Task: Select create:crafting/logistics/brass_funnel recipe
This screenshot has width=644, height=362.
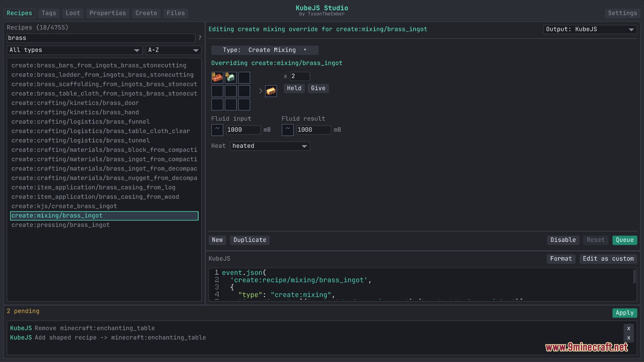Action: pyautogui.click(x=104, y=122)
